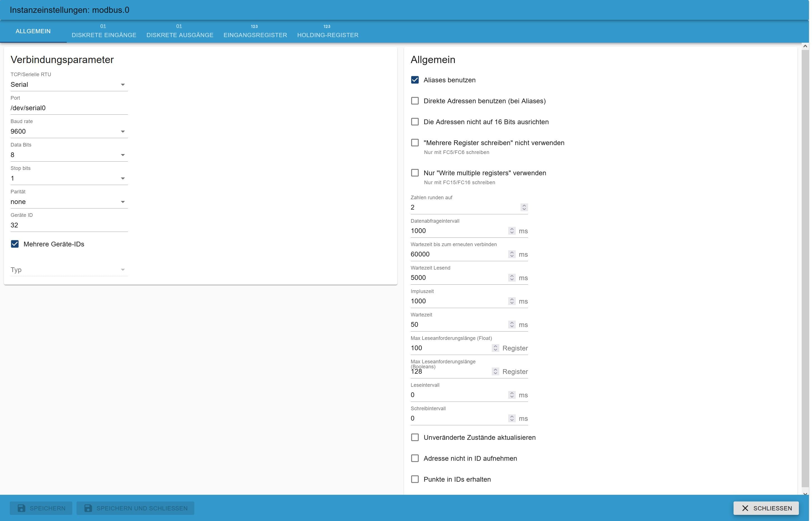The width and height of the screenshot is (812, 521).
Task: Click the 01 icon above Diskrete Eingänge
Action: (103, 27)
